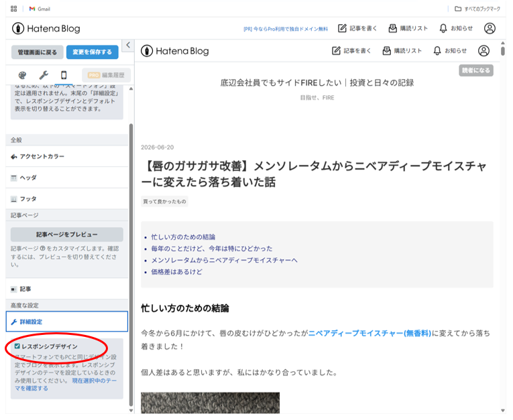Click 記事ページをプレビュー button
The height and width of the screenshot is (420, 513).
point(67,234)
